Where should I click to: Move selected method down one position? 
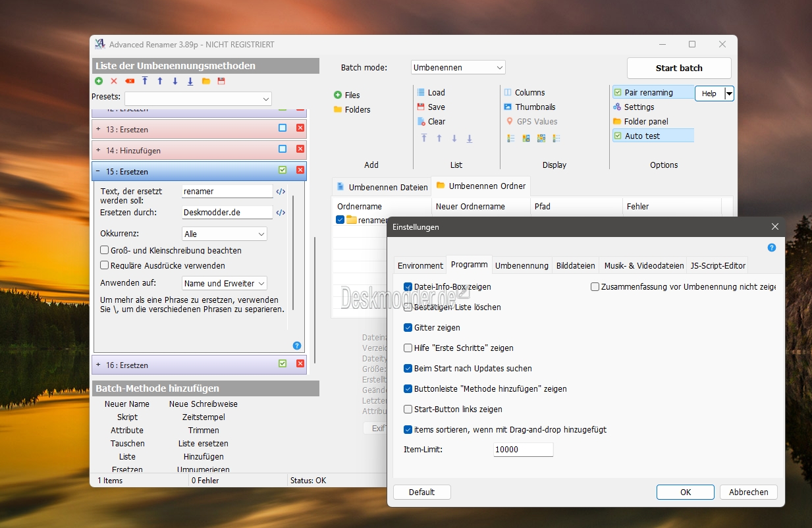(175, 81)
